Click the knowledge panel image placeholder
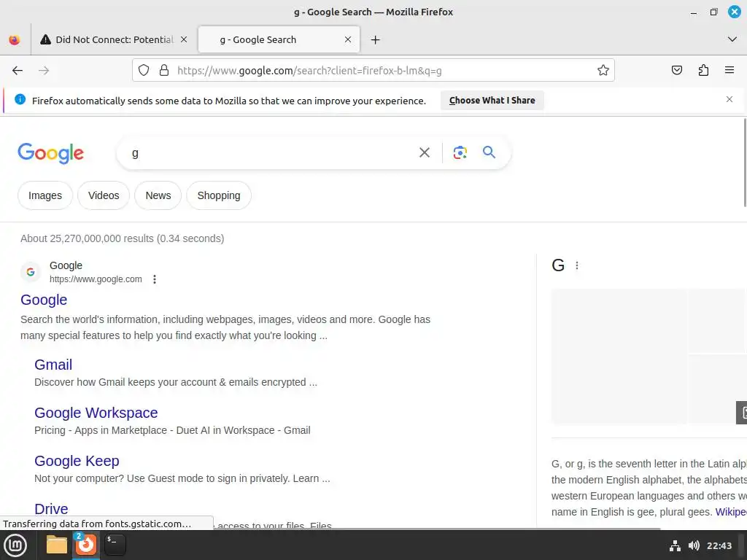 click(619, 356)
